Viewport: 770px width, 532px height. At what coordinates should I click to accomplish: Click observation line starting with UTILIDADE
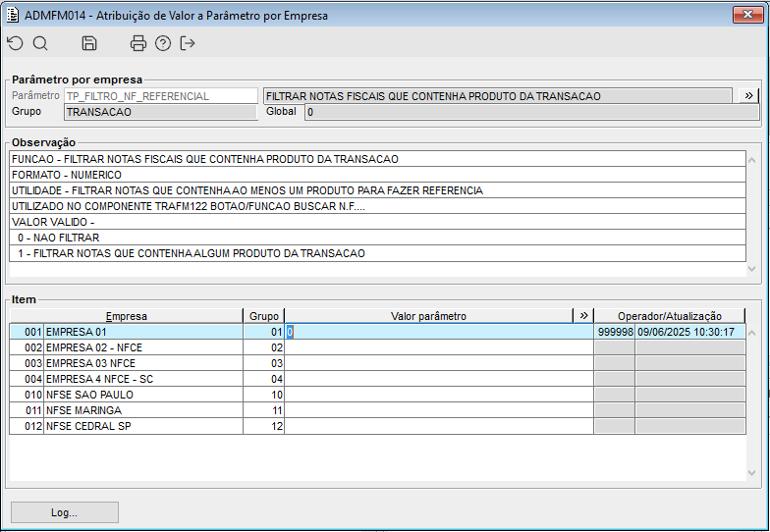click(377, 190)
